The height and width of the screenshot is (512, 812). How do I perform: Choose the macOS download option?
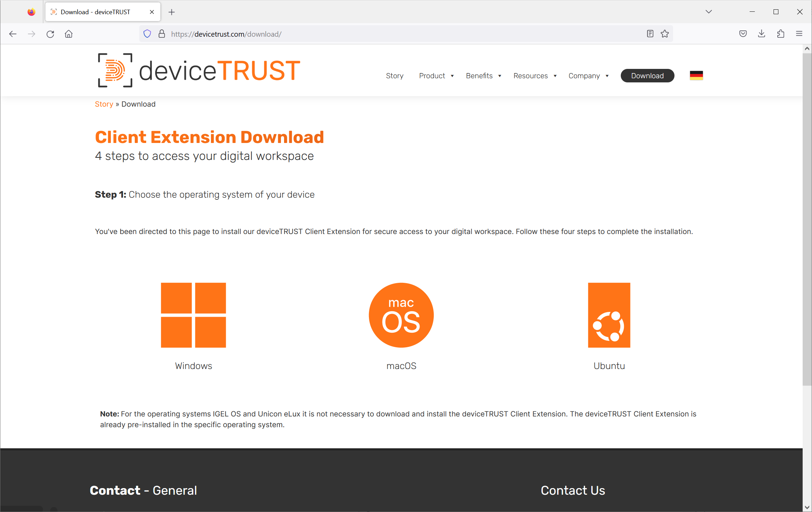point(401,315)
